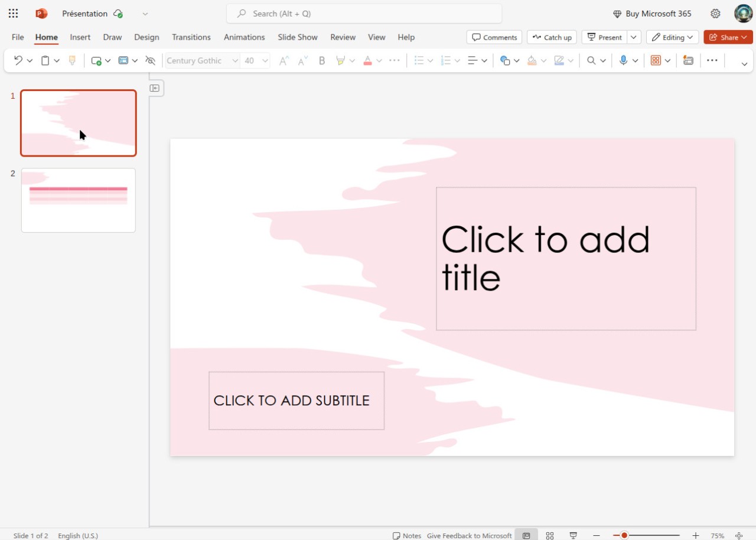Click the New Slide icon
This screenshot has height=540, width=756.
pyautogui.click(x=96, y=60)
